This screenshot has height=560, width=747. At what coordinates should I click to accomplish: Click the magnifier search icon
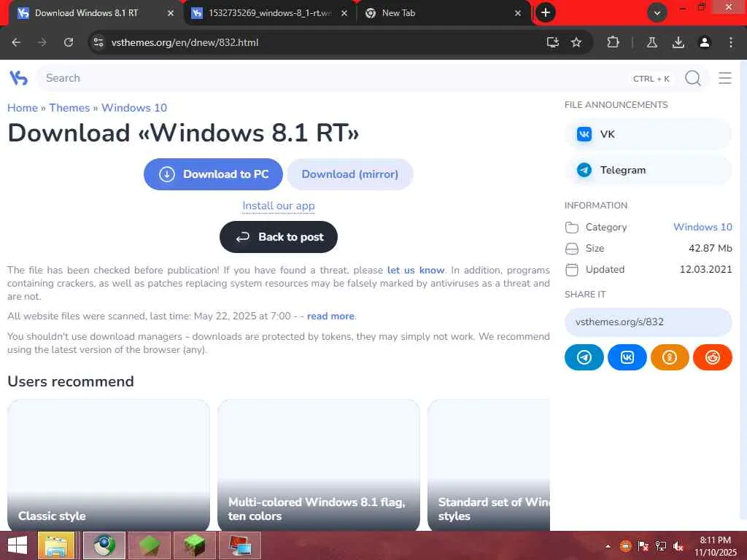(693, 77)
